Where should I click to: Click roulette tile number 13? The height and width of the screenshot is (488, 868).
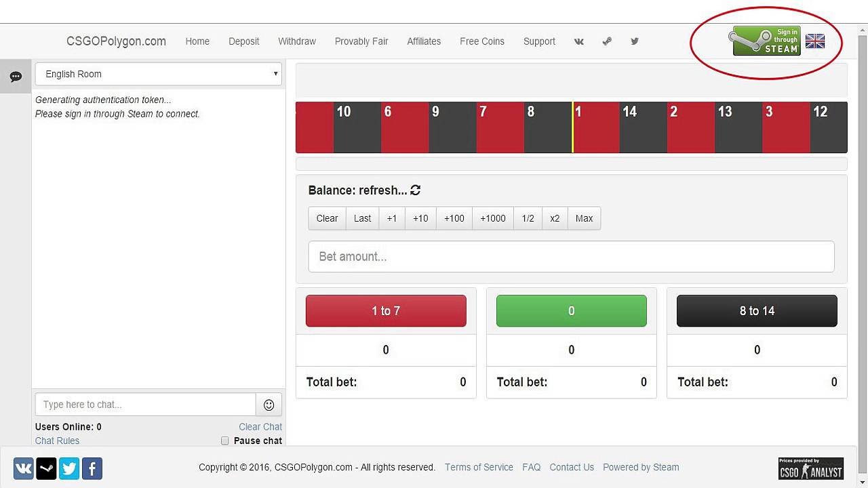[x=738, y=127]
